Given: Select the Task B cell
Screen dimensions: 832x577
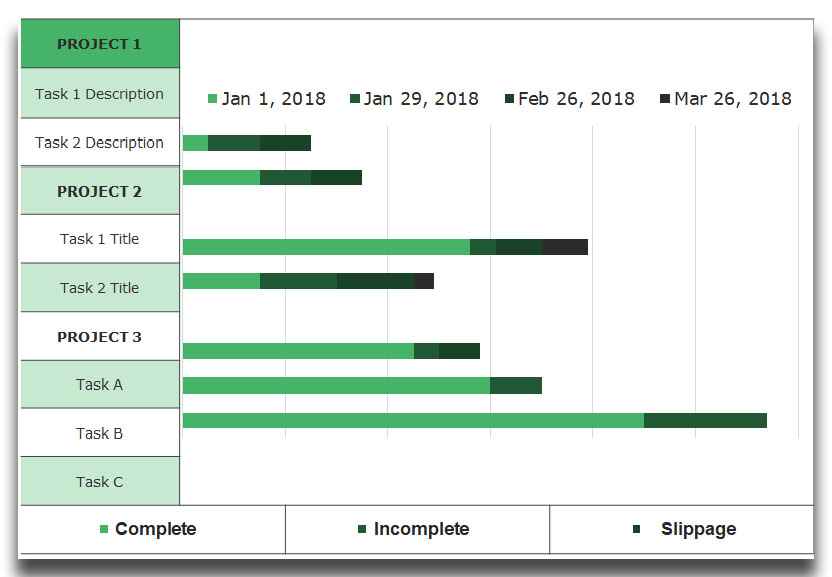Looking at the screenshot, I should click(99, 433).
